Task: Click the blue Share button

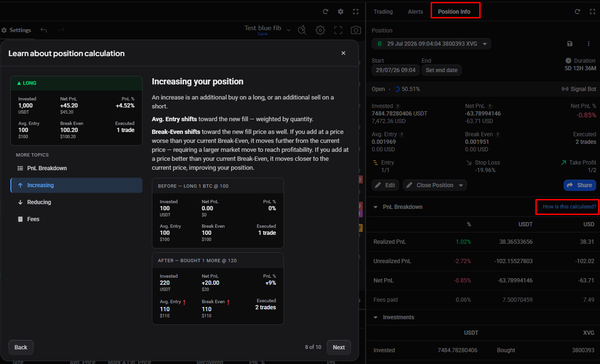Action: [580, 185]
